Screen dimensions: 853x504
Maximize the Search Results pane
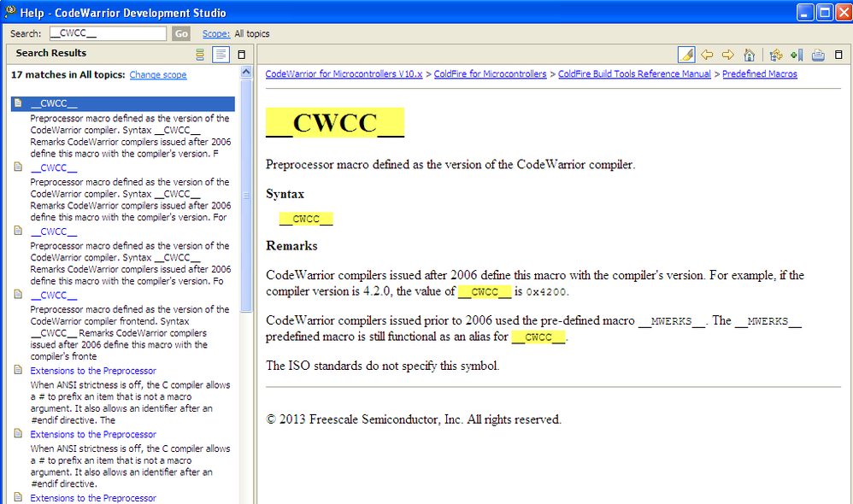[242, 55]
